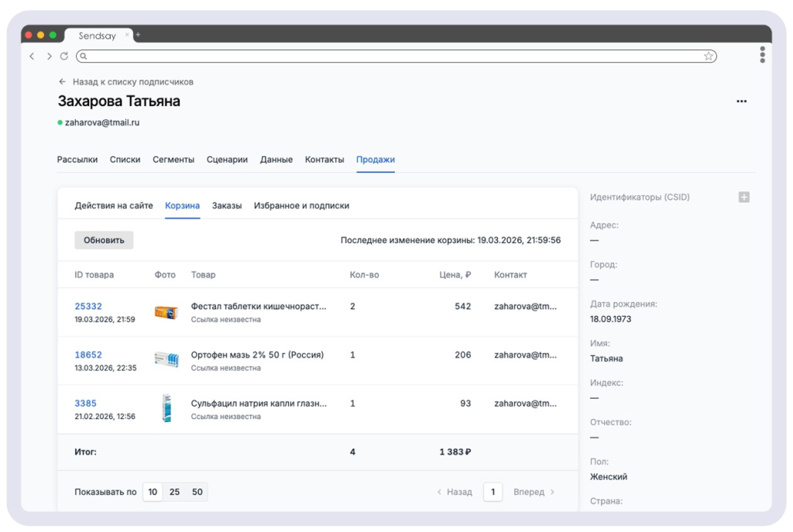Click timestamp '13.03.2026, 22:35'
Screen dimensions: 793x532
[x=105, y=368]
